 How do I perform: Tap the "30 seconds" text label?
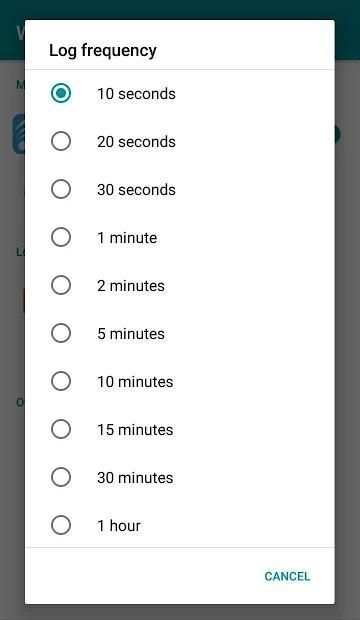click(136, 190)
